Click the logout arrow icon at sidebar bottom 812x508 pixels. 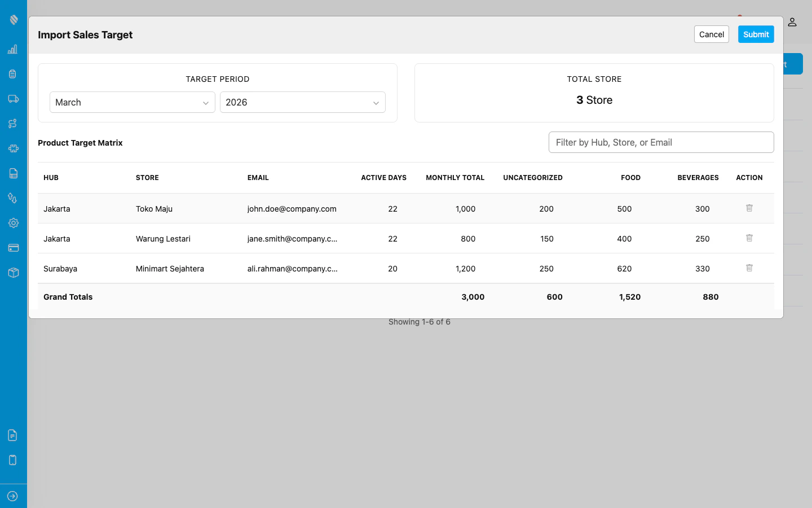pyautogui.click(x=13, y=495)
